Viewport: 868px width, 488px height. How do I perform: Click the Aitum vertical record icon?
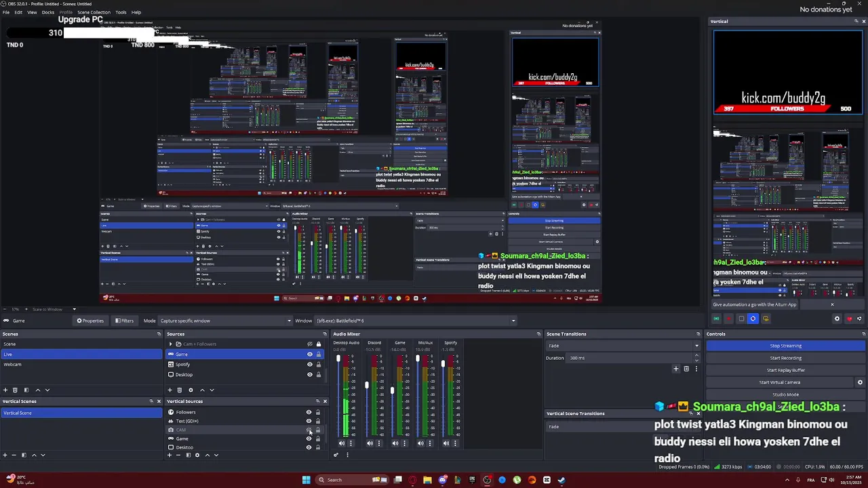729,319
